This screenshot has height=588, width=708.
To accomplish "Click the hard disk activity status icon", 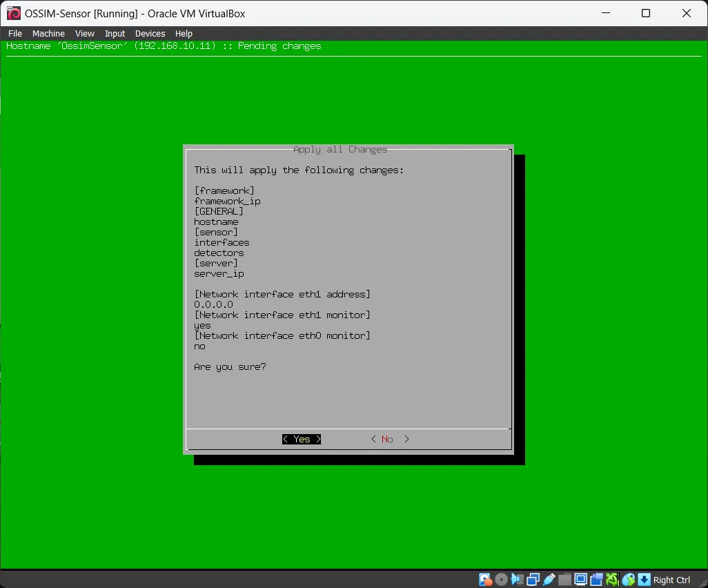I will tap(485, 580).
